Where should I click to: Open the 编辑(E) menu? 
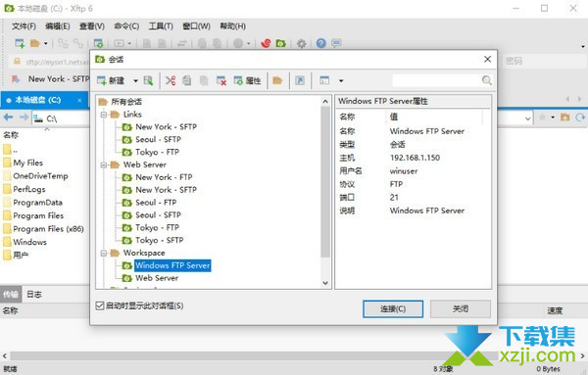(58, 26)
